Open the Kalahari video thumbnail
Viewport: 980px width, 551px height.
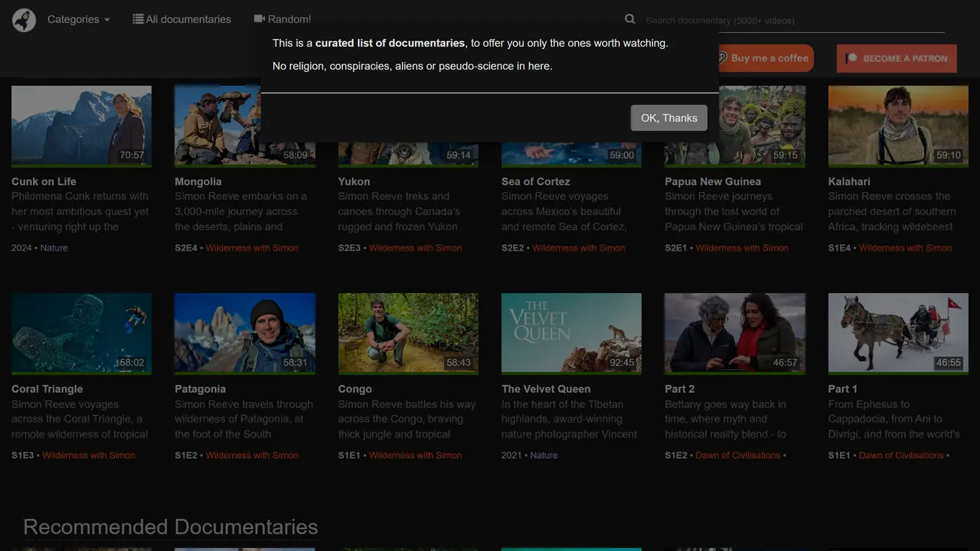pyautogui.click(x=898, y=126)
